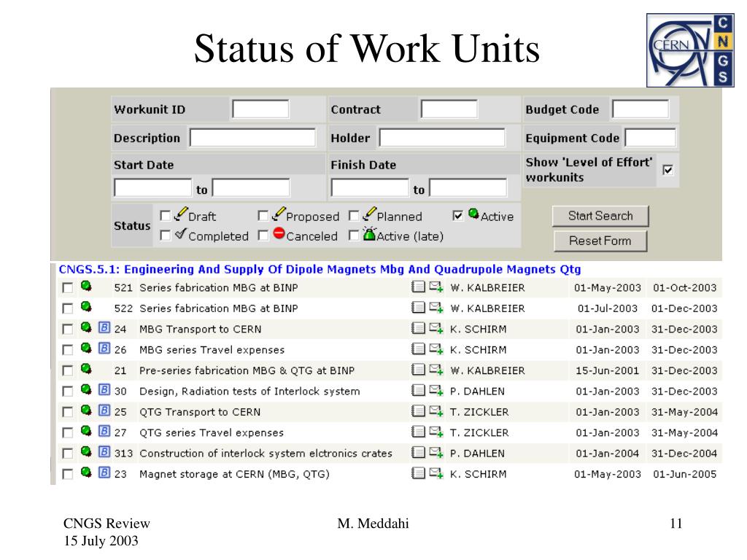Click the mail icon for workunit 521
The image size is (747, 560).
pyautogui.click(x=436, y=287)
